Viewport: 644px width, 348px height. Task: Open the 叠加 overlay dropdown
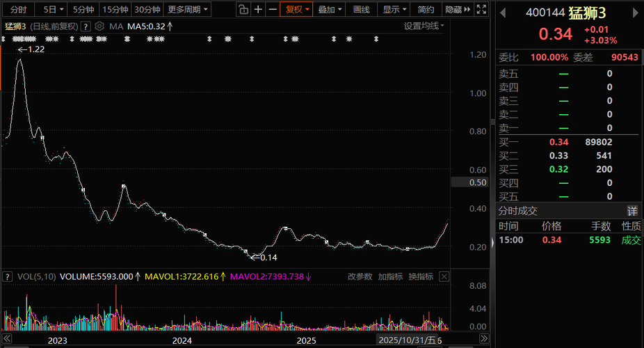[330, 10]
